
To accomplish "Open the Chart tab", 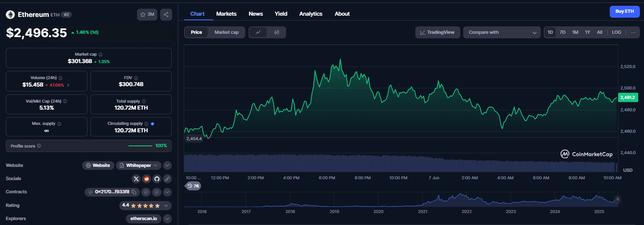I will point(197,14).
